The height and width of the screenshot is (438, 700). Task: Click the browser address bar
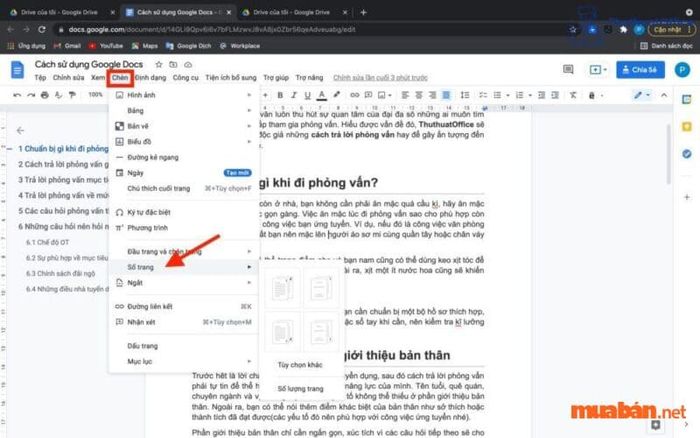[x=312, y=29]
